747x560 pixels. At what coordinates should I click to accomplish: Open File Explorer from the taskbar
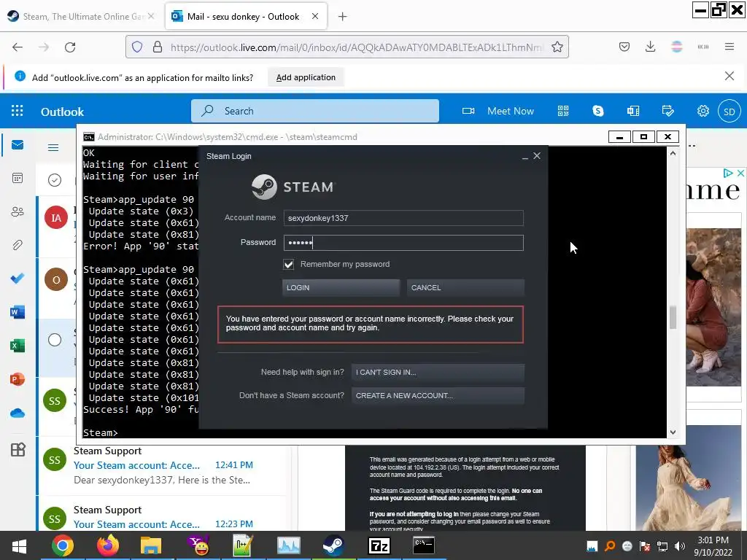(151, 545)
